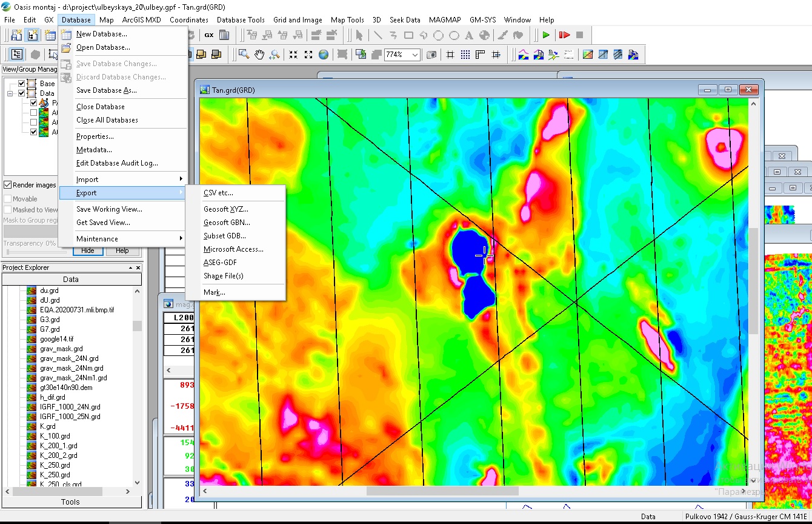Select the arrow pointer selection tool
Viewport: 812px width, 524px height.
359,35
